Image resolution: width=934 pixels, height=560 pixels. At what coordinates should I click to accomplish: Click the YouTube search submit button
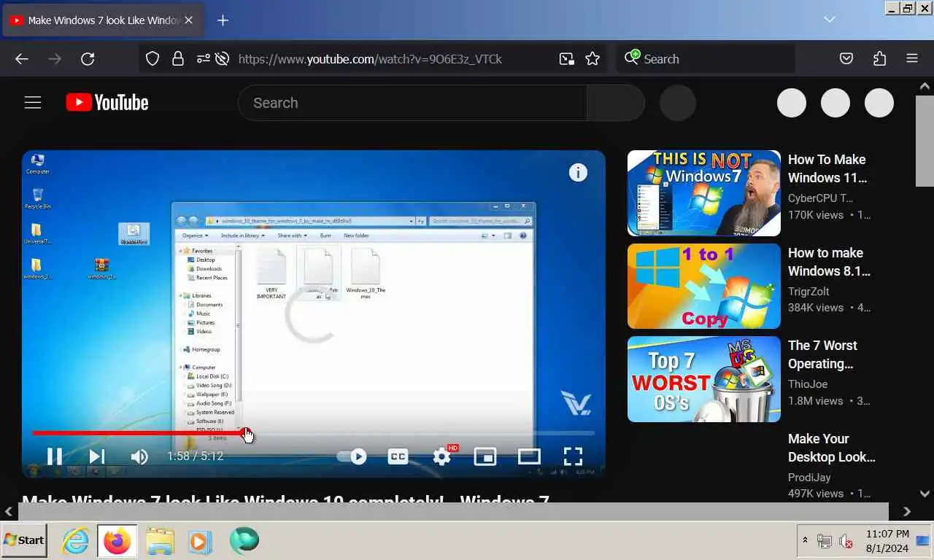point(616,103)
